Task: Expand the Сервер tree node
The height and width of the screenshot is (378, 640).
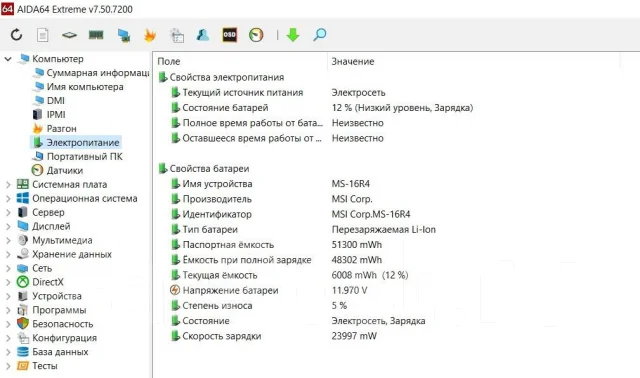Action: pyautogui.click(x=8, y=212)
